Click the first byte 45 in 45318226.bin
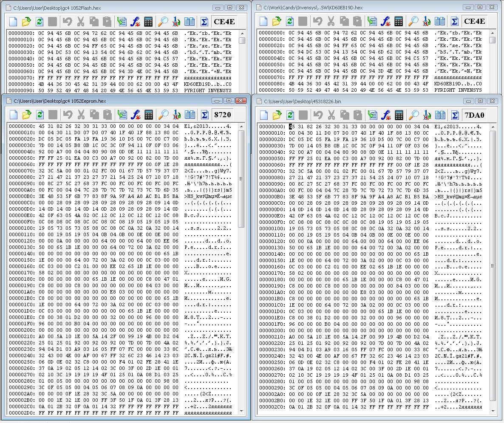This screenshot has height=423, width=504. [292, 127]
